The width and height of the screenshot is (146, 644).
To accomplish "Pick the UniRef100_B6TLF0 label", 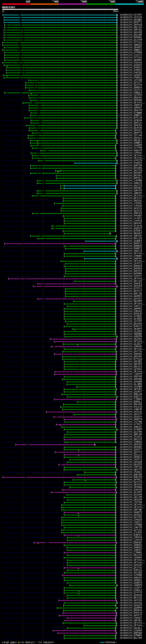I will (131, 198).
